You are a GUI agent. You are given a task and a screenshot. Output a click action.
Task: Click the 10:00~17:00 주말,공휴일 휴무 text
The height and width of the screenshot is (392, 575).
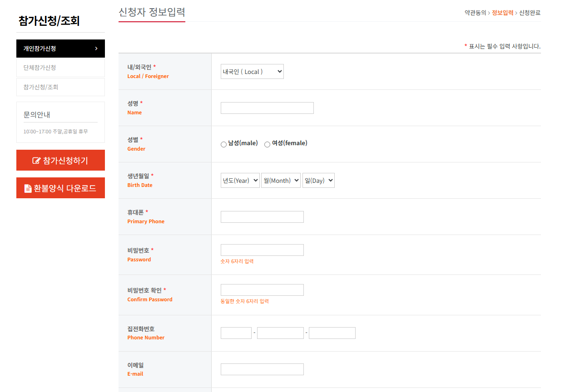(x=55, y=132)
